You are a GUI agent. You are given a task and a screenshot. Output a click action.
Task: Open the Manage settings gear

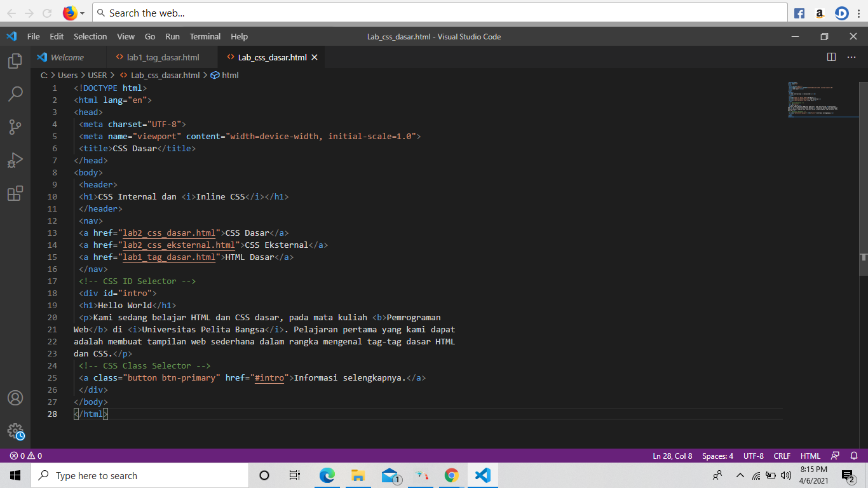(x=15, y=431)
